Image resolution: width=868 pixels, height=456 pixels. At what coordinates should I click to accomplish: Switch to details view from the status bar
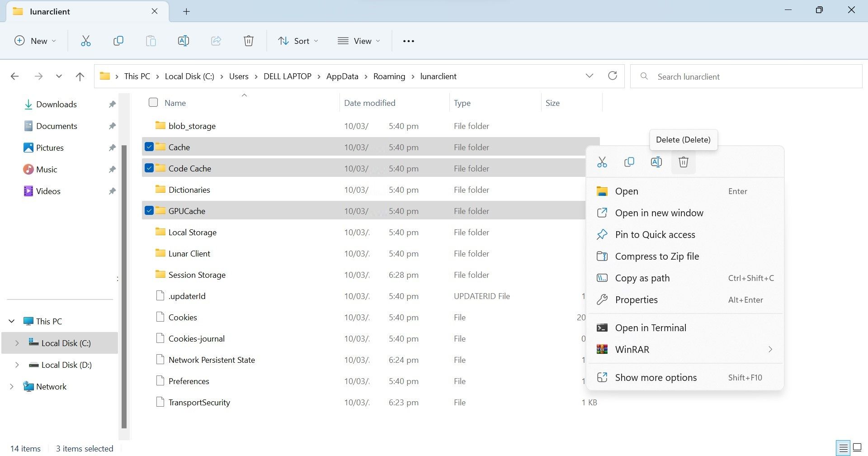[x=844, y=448]
